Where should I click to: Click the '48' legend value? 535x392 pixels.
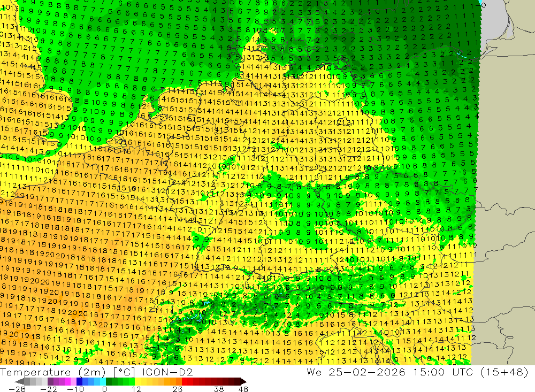click(243, 389)
